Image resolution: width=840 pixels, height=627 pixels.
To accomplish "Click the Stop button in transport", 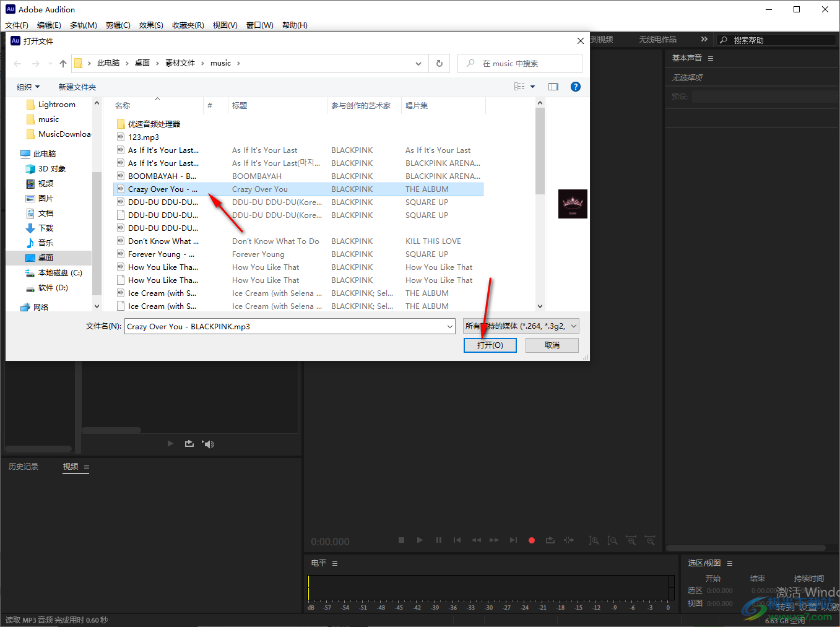I will click(401, 540).
